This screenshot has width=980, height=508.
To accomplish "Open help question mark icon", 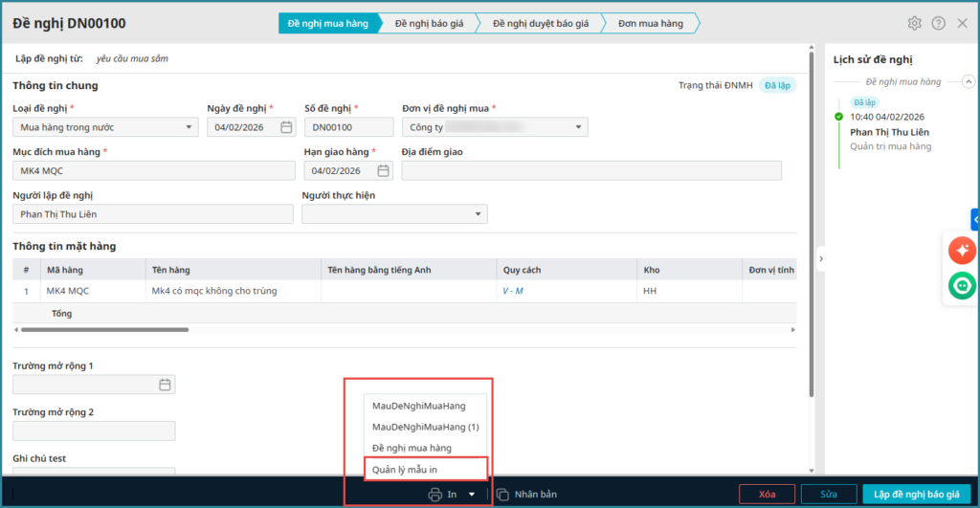I will (938, 23).
